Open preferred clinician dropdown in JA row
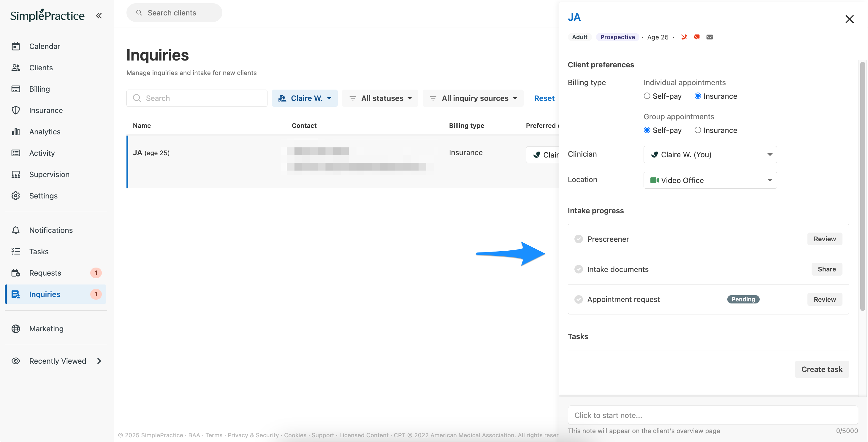This screenshot has width=868, height=442. pyautogui.click(x=543, y=155)
